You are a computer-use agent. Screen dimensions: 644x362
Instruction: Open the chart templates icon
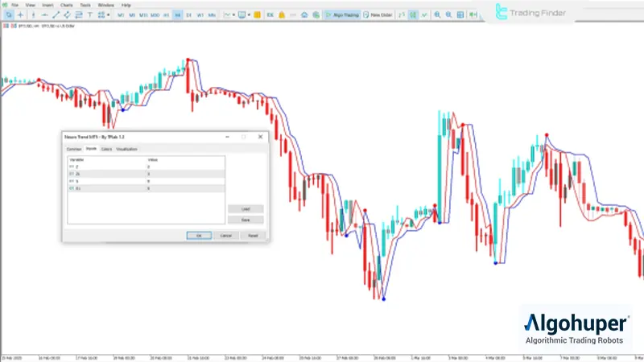(x=242, y=15)
